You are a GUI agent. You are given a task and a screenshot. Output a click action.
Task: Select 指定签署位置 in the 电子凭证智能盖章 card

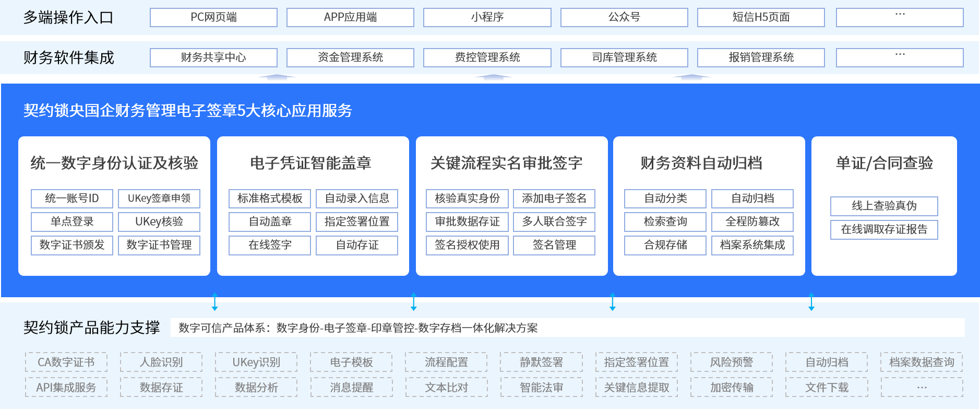point(357,221)
